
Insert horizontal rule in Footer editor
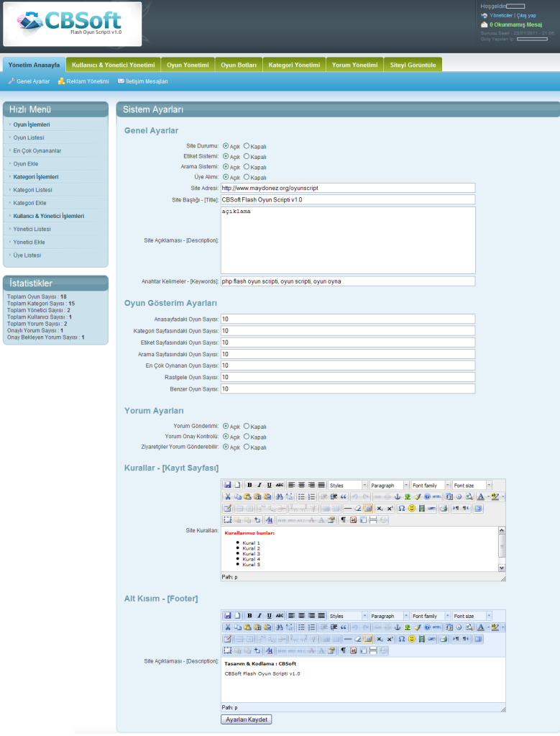347,639
